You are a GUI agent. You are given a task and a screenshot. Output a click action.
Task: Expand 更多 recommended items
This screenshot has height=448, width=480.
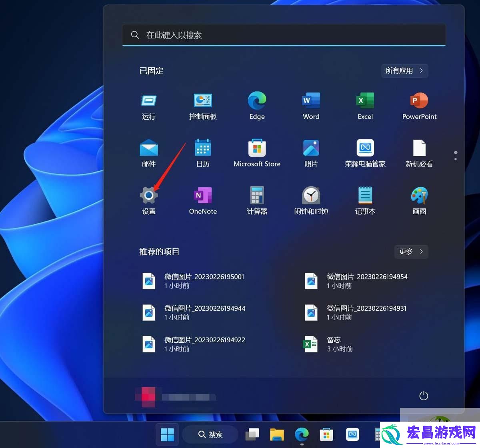411,251
